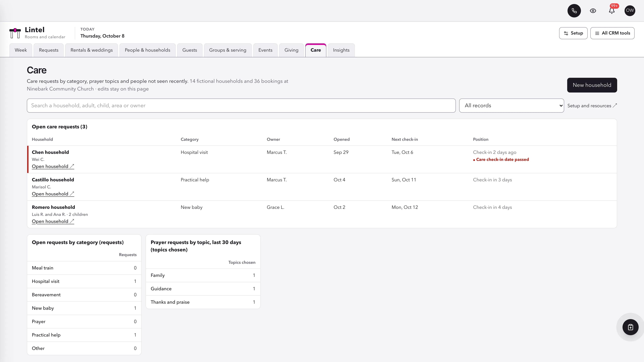
Task: Toggle the eye view icon
Action: coord(593,11)
